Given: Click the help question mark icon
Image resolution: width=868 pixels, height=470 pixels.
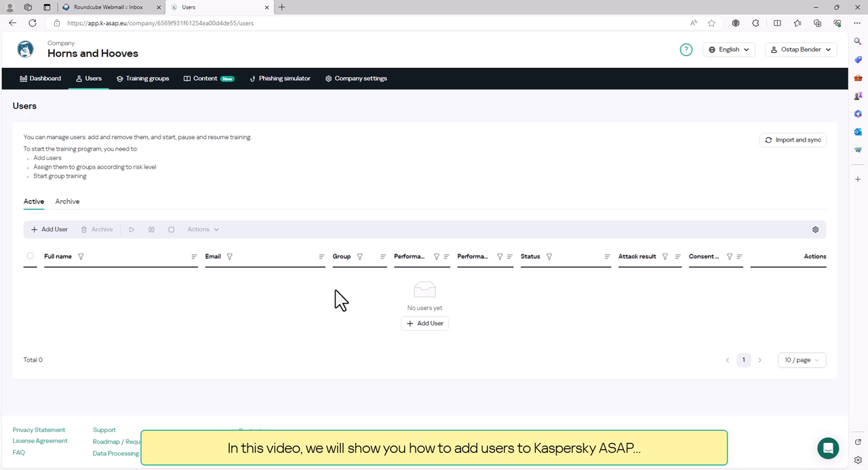Looking at the screenshot, I should [686, 50].
